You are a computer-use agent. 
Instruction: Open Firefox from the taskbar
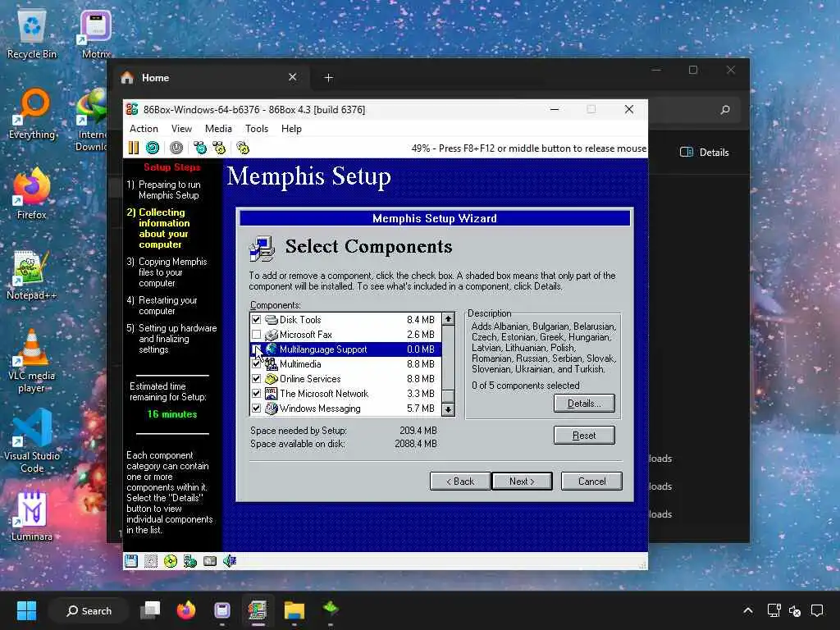click(x=186, y=610)
